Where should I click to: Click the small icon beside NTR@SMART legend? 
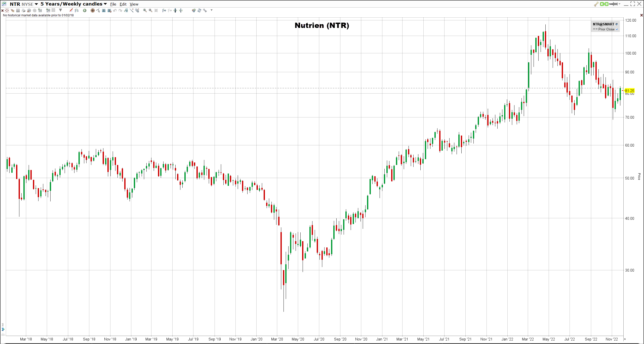[x=617, y=24]
